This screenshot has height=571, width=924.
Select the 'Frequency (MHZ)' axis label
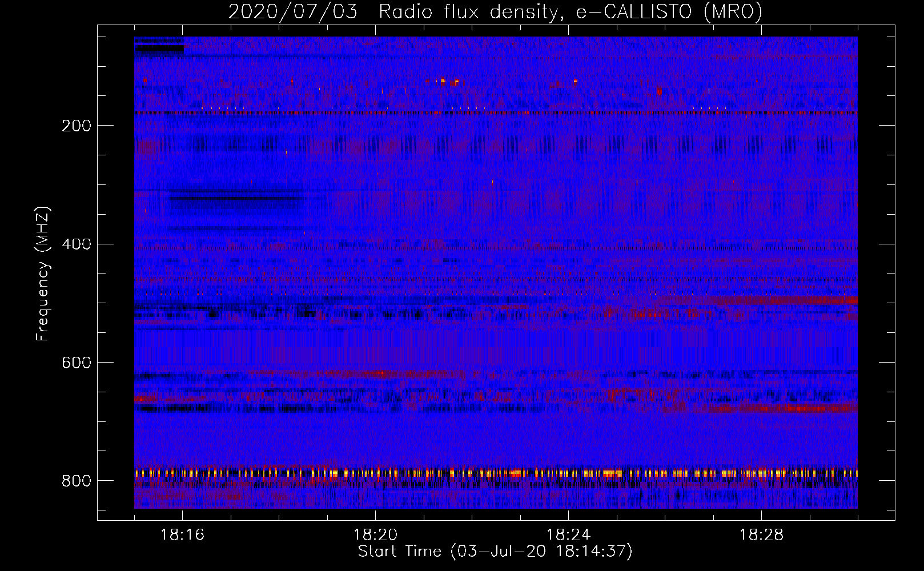pos(43,274)
